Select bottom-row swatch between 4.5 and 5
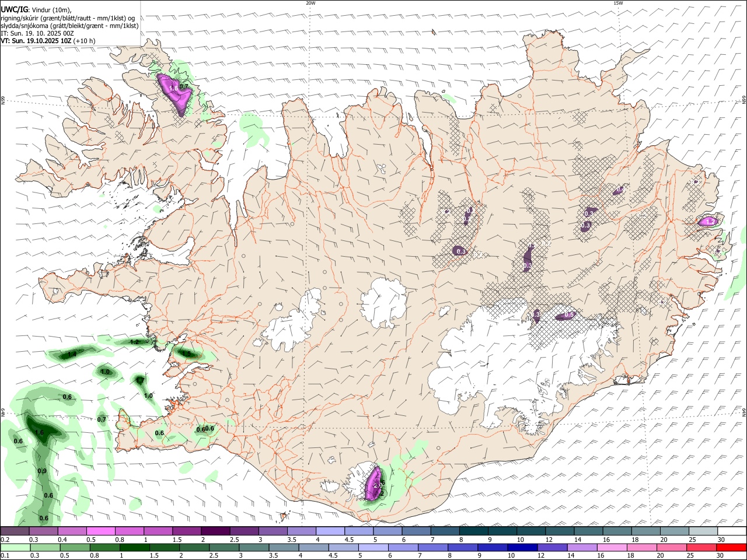 pyautogui.click(x=344, y=547)
